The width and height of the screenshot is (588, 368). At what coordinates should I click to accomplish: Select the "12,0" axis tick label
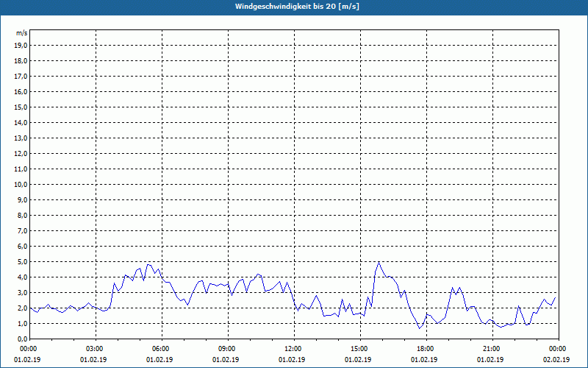pyautogui.click(x=21, y=154)
